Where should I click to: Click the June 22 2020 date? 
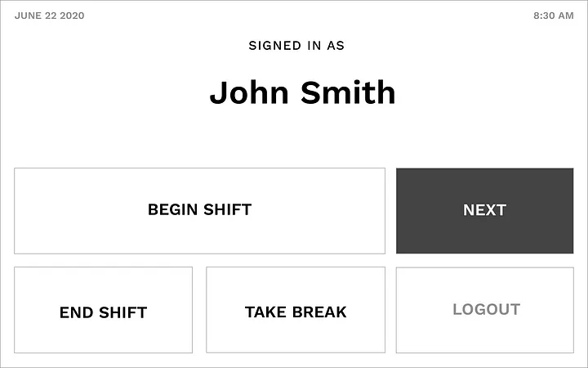click(49, 16)
